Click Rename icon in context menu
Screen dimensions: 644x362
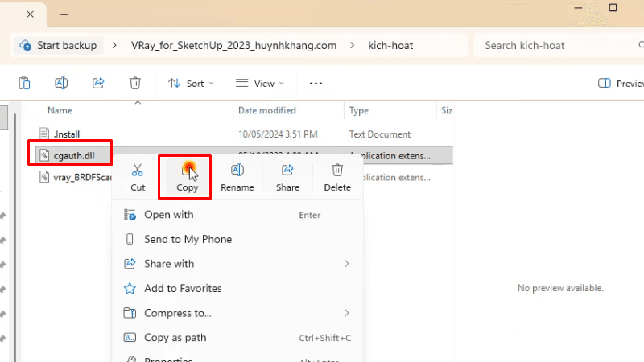(237, 171)
